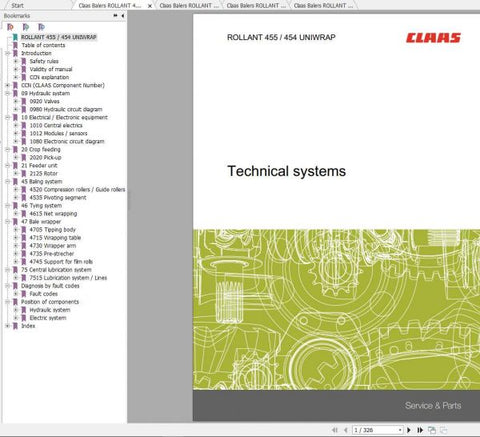Image resolution: width=480 pixels, height=437 pixels.
Task: Jump to the last page
Action: (420, 430)
